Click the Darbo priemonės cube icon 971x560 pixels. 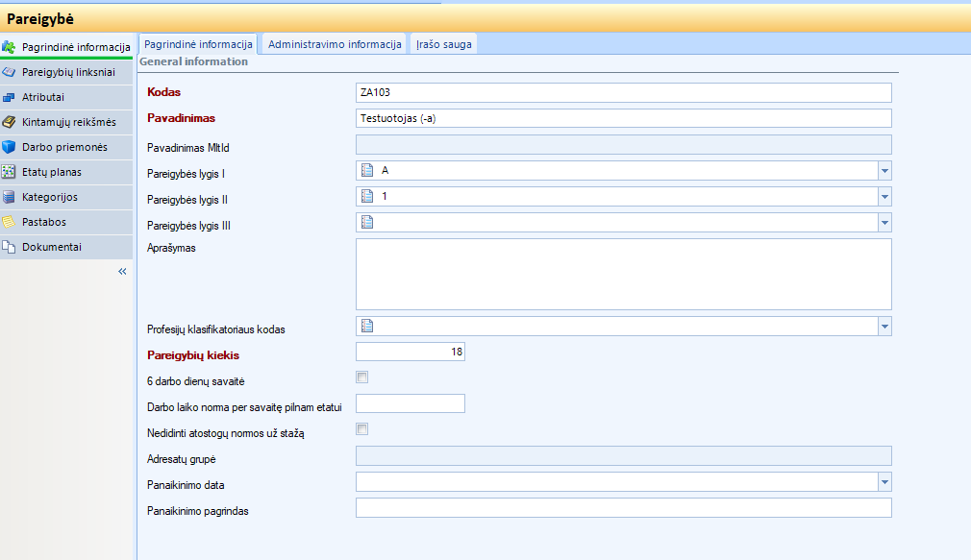pyautogui.click(x=10, y=147)
